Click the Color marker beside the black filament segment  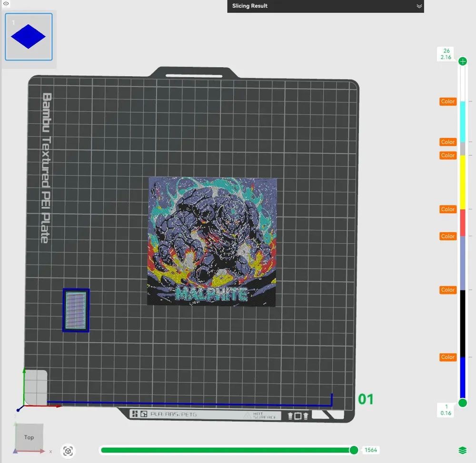(447, 290)
